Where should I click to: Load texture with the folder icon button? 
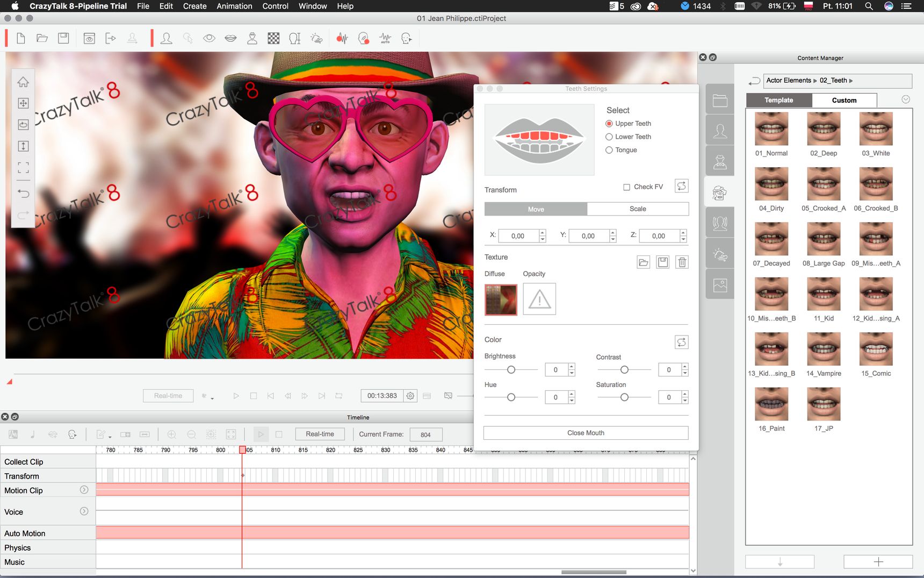coord(643,262)
